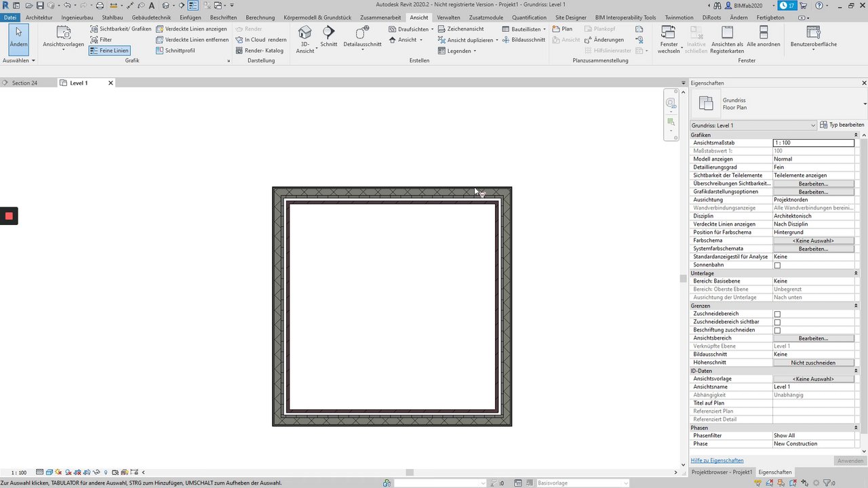This screenshot has height=488, width=868.
Task: Click Verdeckte Linien entfernen
Action: point(192,40)
